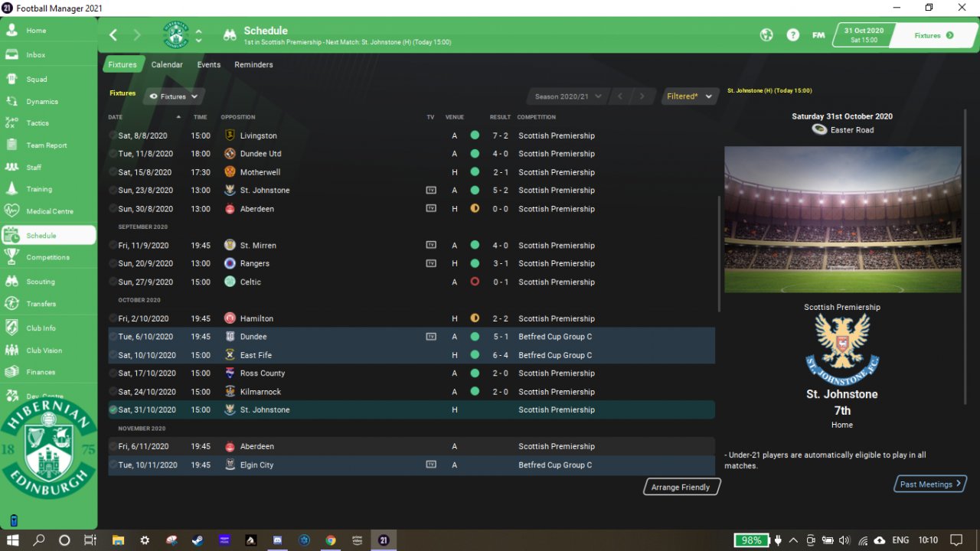This screenshot has height=551, width=980.
Task: Expand the Fixtures view dropdown
Action: 175,96
